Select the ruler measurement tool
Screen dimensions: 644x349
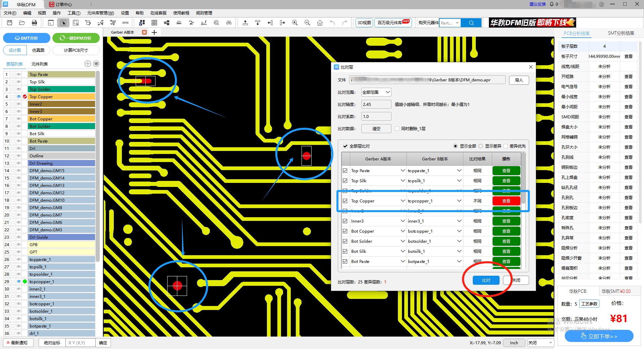tap(125, 23)
